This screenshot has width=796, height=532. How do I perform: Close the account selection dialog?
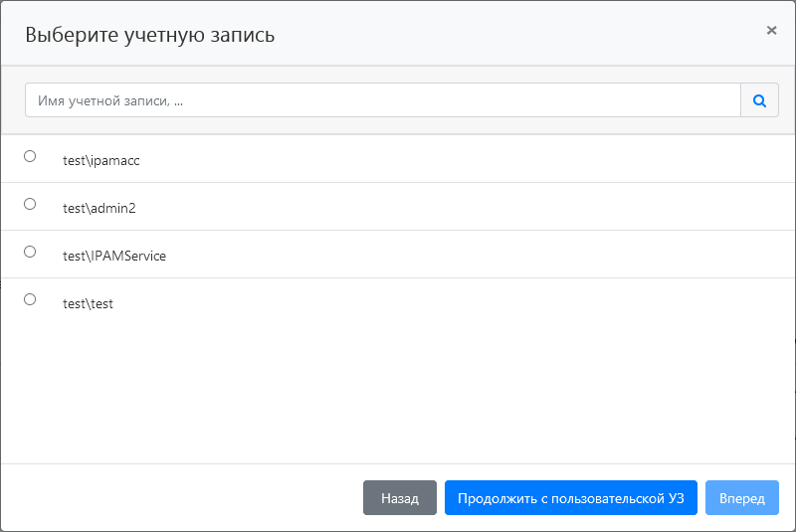pyautogui.click(x=771, y=31)
